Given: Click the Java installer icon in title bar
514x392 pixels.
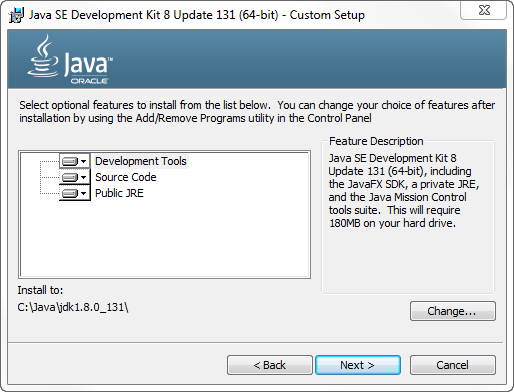Looking at the screenshot, I should tap(16, 15).
